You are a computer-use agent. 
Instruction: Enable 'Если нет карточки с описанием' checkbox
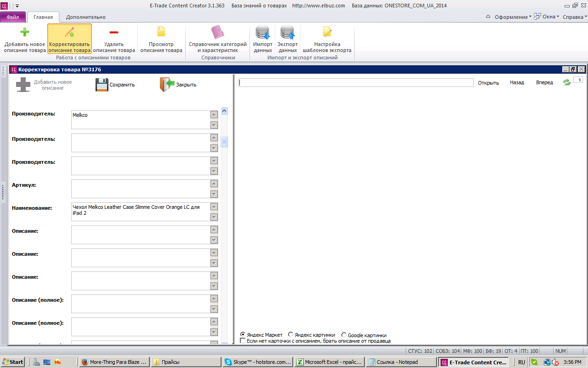(x=243, y=341)
